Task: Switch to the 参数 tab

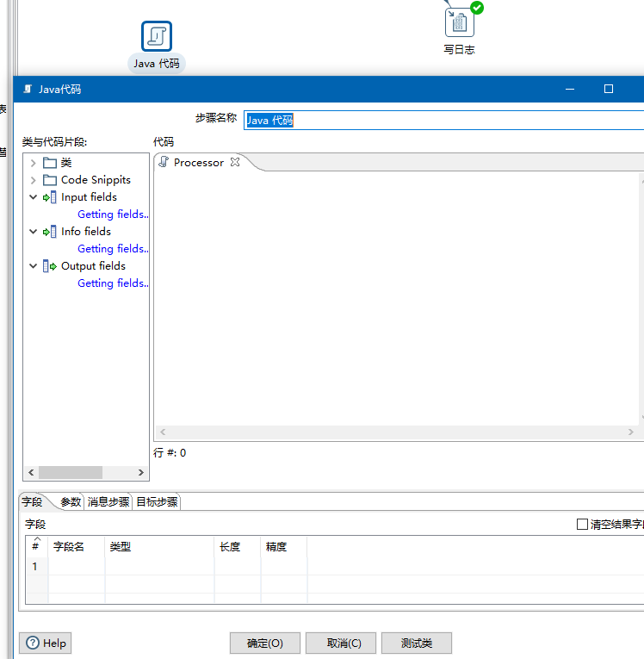Action: coord(70,502)
